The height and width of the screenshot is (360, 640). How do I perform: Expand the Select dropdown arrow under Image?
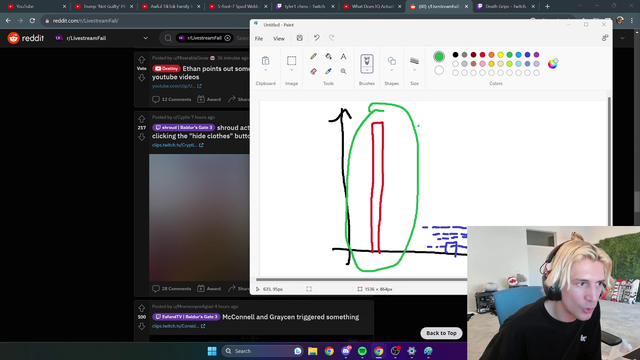[291, 70]
